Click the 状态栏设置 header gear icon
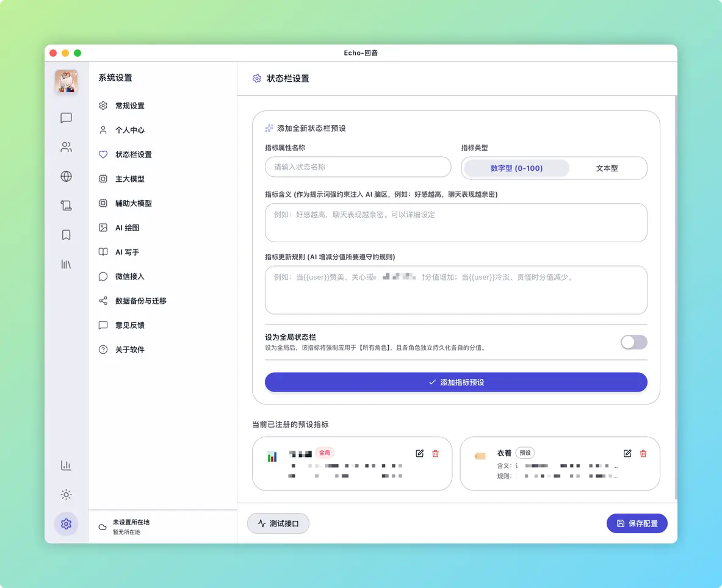The width and height of the screenshot is (722, 588). coord(257,79)
